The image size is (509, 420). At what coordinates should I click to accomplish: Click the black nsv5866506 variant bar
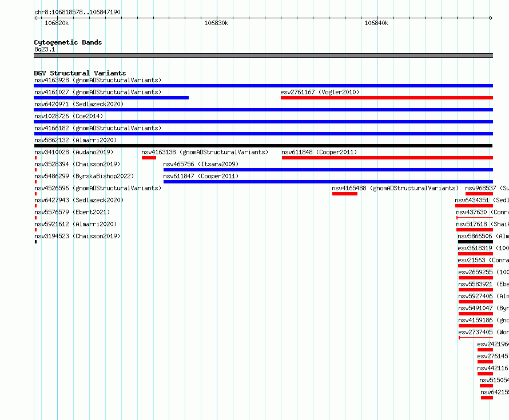coord(476,242)
